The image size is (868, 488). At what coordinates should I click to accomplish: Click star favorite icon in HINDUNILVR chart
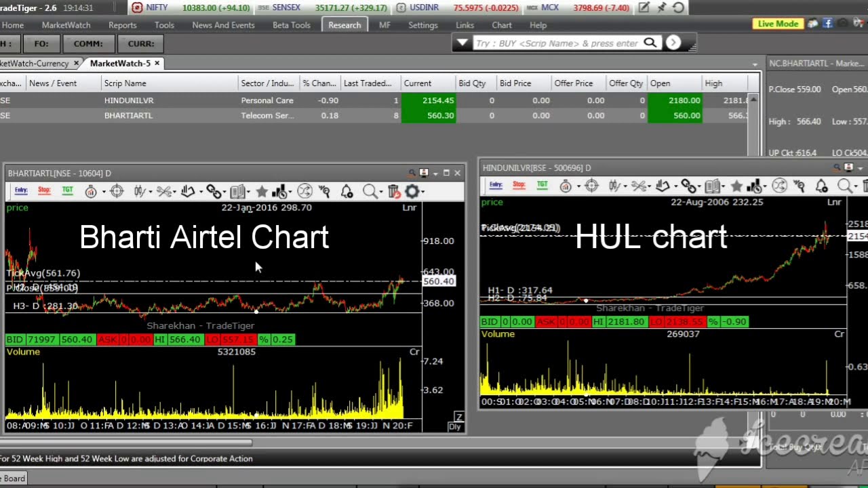coord(736,186)
